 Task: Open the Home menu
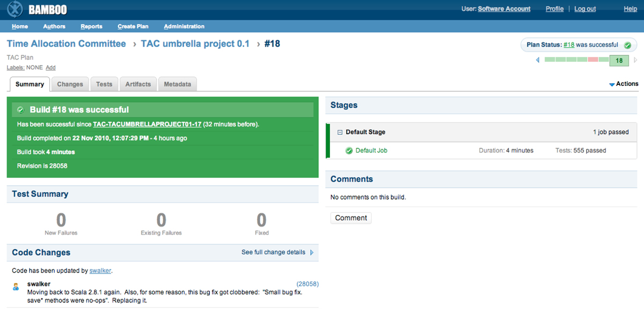point(20,26)
